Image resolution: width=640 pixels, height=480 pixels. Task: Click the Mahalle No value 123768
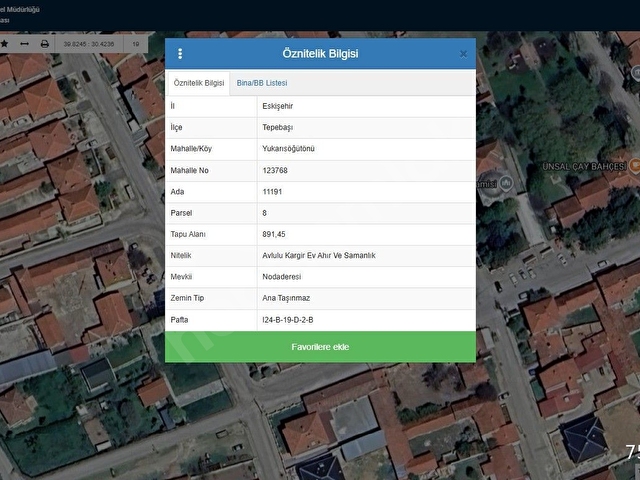click(x=275, y=170)
